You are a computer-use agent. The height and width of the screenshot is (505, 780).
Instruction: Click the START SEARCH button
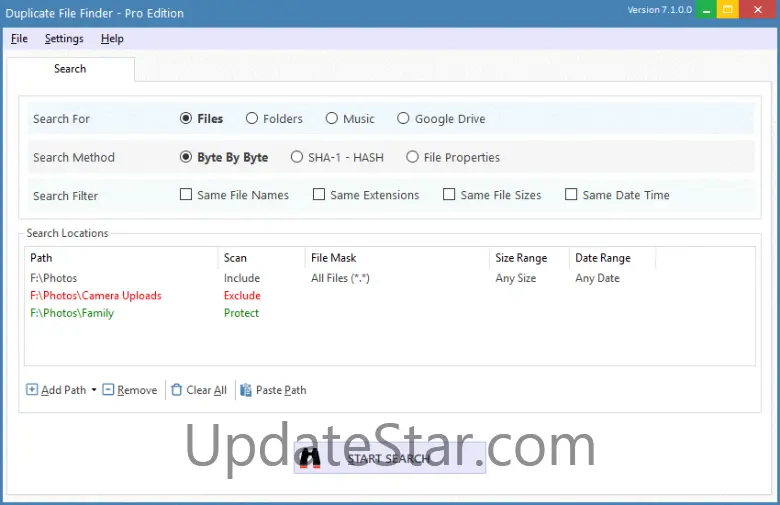tap(390, 458)
